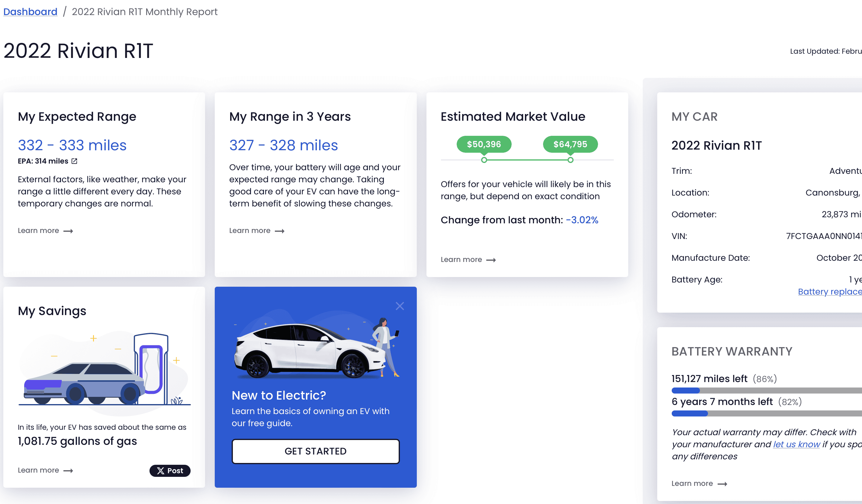This screenshot has height=504, width=862.
Task: Share savings with the X Post button
Action: tap(170, 471)
